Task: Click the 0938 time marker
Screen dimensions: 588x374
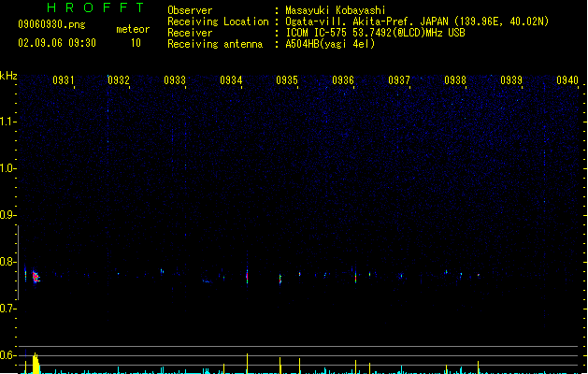Action: tap(455, 80)
